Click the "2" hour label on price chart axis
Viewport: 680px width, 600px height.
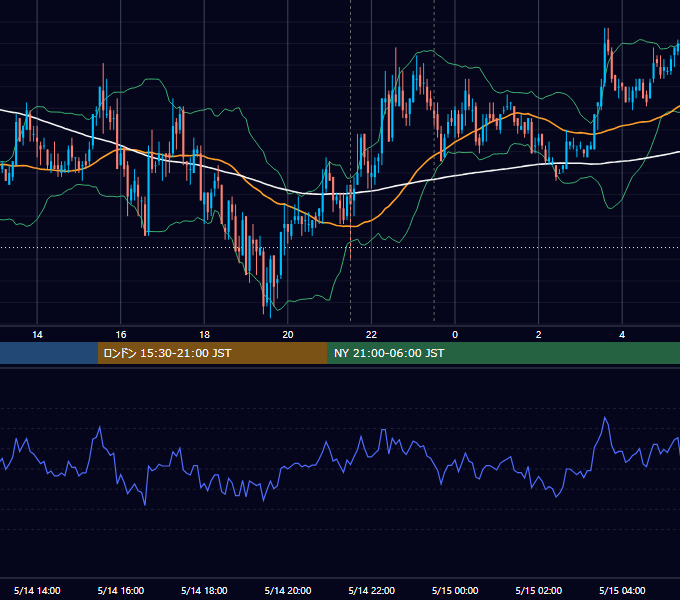539,334
